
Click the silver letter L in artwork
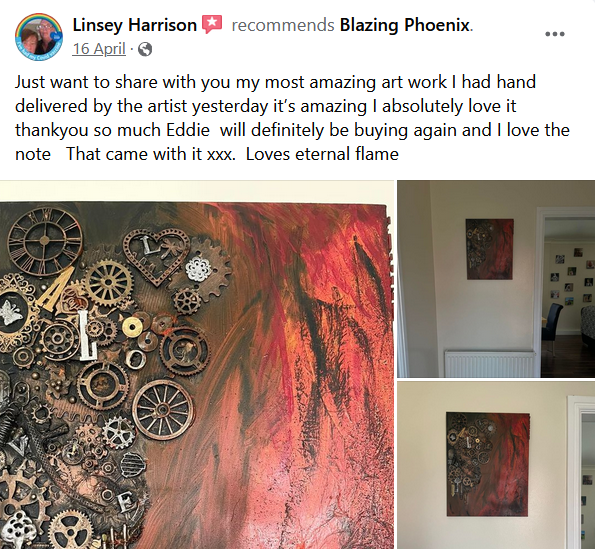(x=88, y=335)
